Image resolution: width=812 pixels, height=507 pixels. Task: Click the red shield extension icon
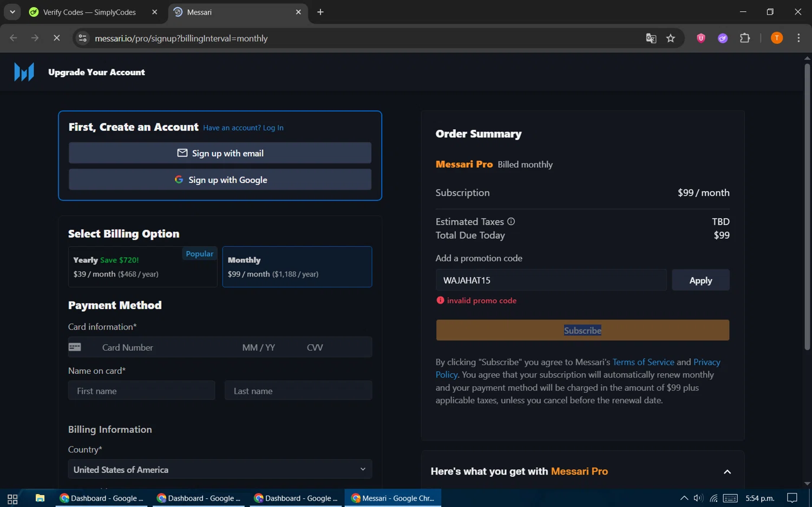[x=700, y=38]
